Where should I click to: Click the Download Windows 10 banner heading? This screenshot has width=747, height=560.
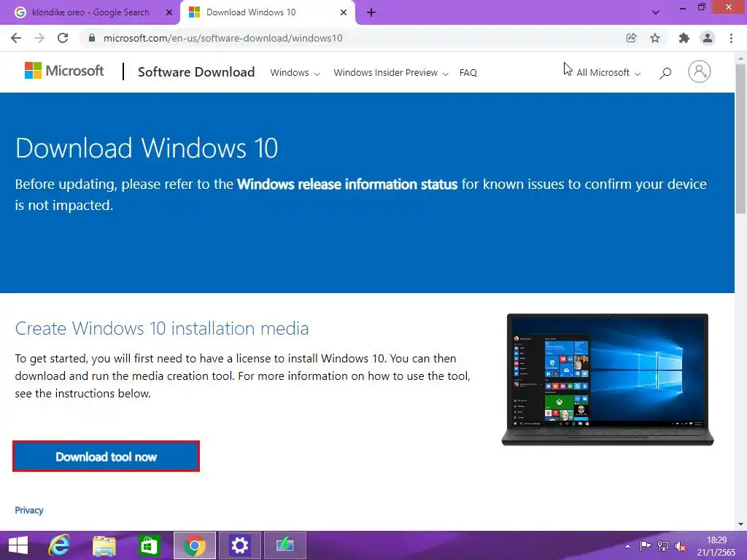(147, 147)
